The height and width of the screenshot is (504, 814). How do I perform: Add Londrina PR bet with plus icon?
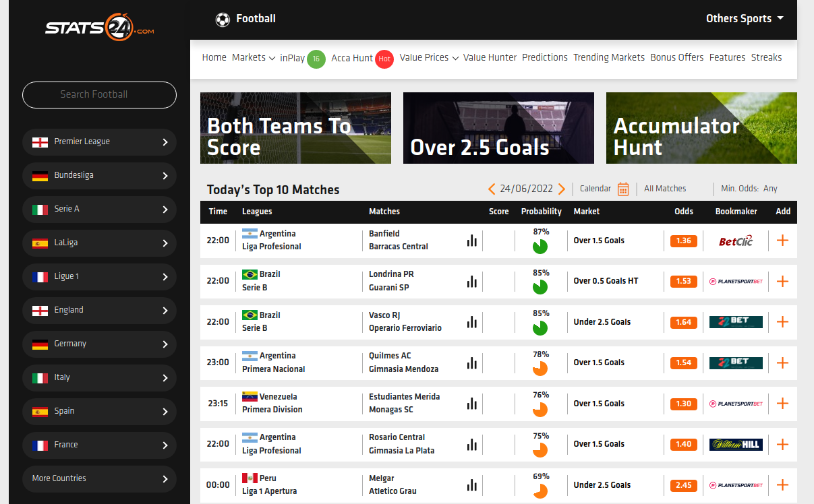[x=782, y=281]
